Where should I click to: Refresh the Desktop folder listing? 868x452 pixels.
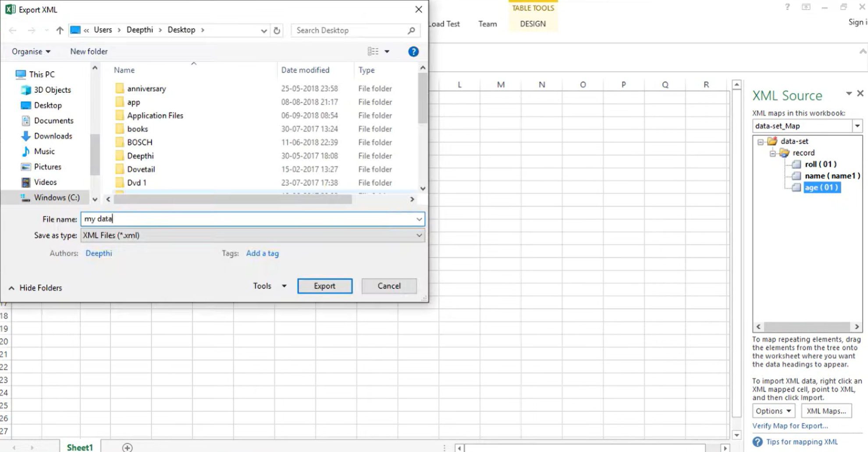pos(277,30)
